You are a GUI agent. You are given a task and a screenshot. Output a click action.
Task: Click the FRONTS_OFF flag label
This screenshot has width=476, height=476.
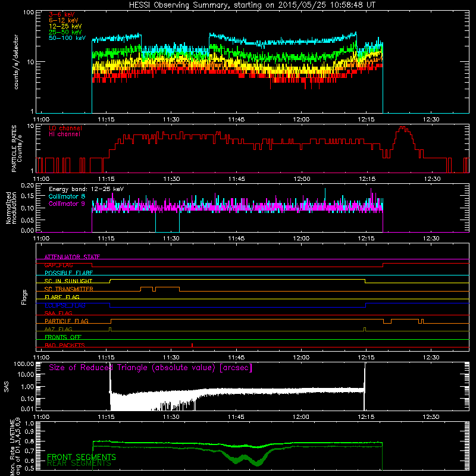tap(63, 337)
